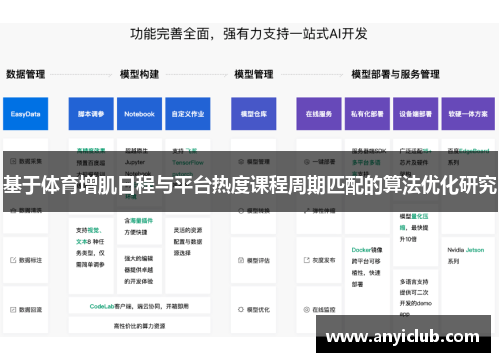
Task: Click the 模型构建 stage heading
Action: 139,74
